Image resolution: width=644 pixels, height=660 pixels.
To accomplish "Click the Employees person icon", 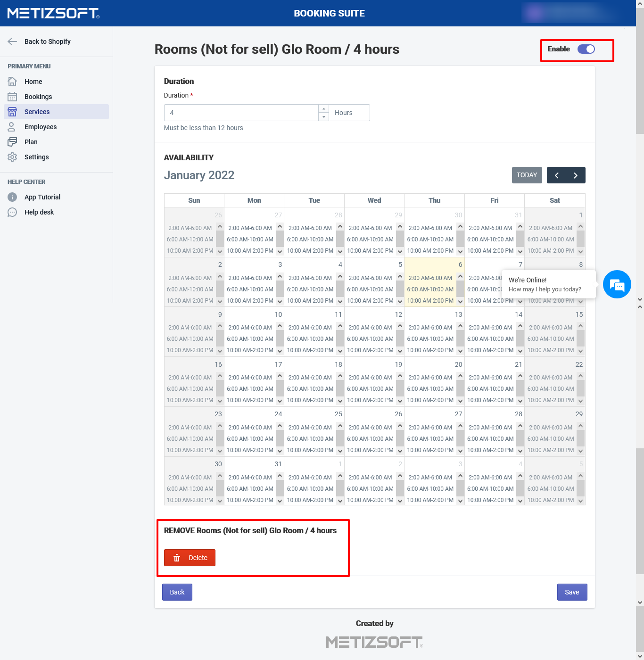I will tap(12, 127).
